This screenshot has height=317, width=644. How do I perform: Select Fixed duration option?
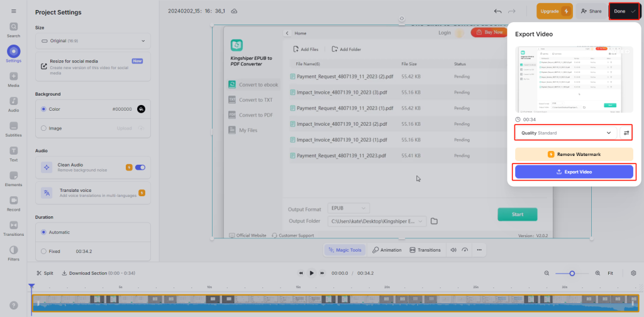(x=43, y=251)
